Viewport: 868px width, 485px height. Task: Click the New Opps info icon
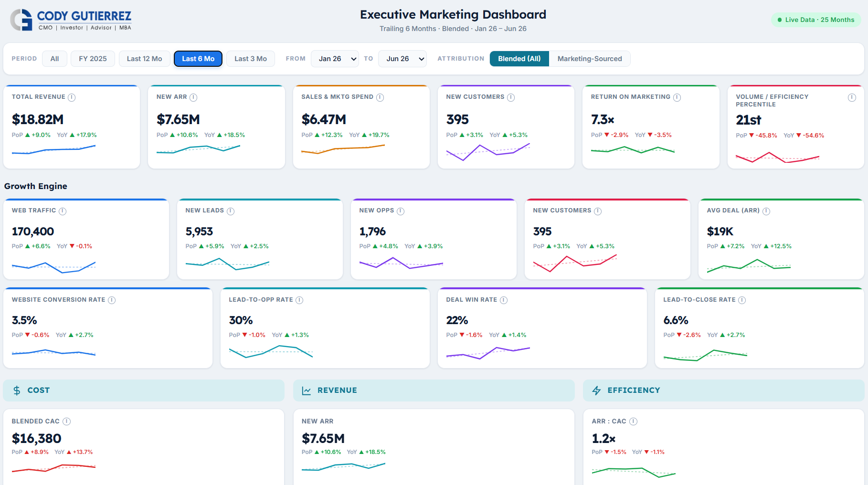pyautogui.click(x=401, y=211)
